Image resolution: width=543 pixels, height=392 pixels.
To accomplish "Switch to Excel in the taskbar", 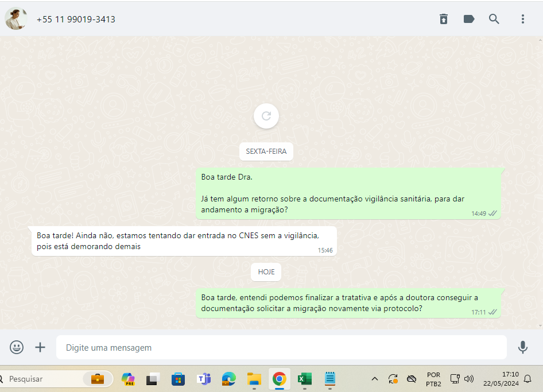I will [x=305, y=379].
